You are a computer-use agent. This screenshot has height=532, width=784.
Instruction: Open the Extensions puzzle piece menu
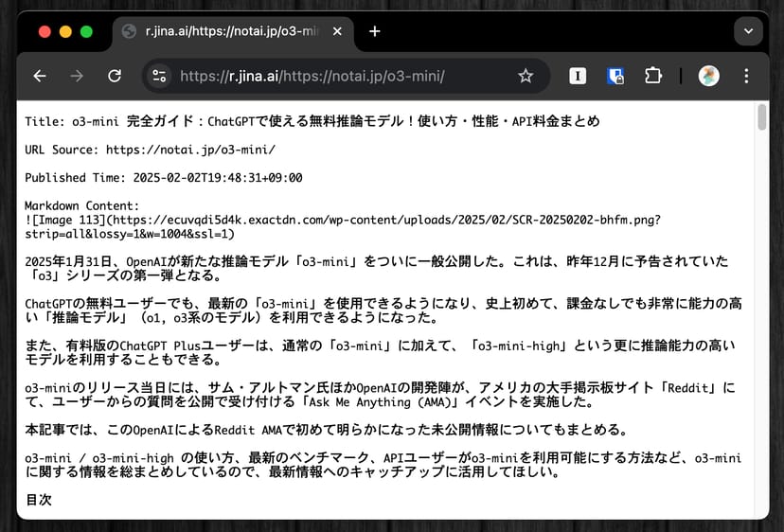[652, 76]
